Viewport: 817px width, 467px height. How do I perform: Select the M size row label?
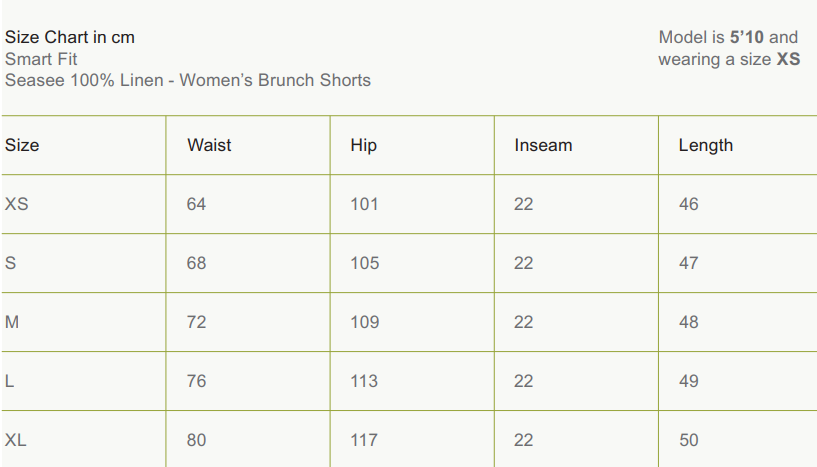click(12, 322)
